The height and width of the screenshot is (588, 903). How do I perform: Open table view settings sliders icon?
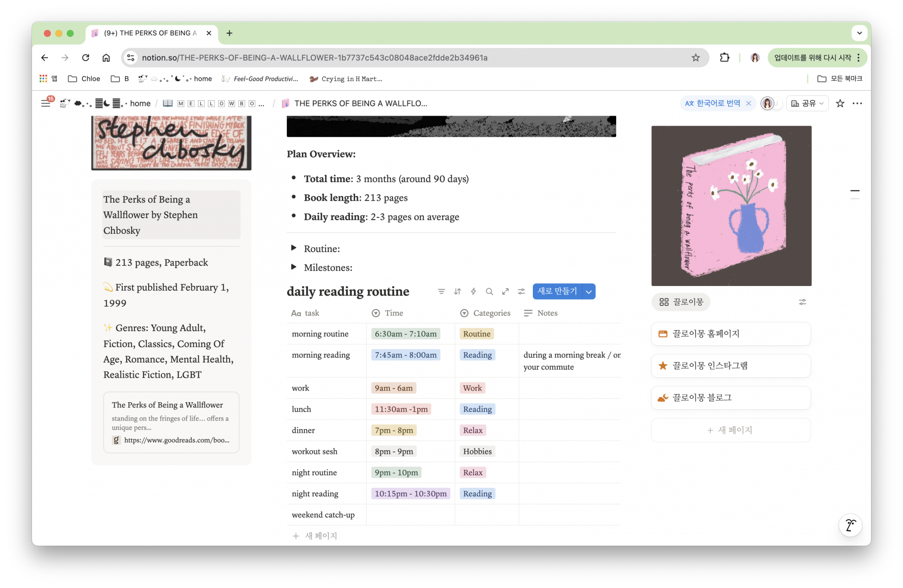522,292
